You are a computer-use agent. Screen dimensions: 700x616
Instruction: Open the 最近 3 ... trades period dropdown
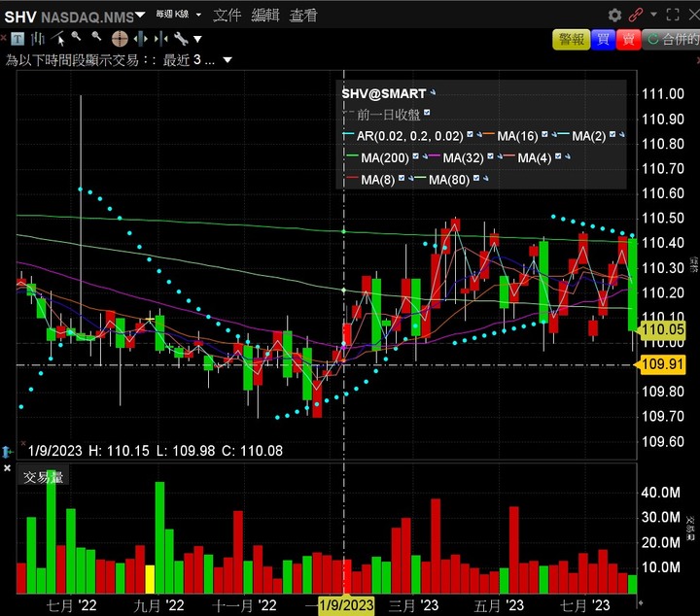click(x=227, y=60)
